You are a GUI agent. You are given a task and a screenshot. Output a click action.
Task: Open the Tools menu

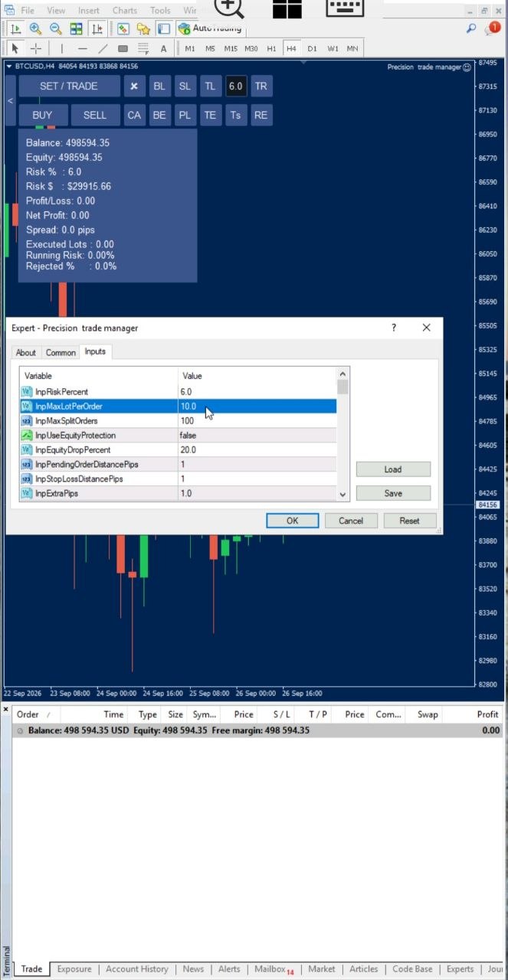pos(160,11)
